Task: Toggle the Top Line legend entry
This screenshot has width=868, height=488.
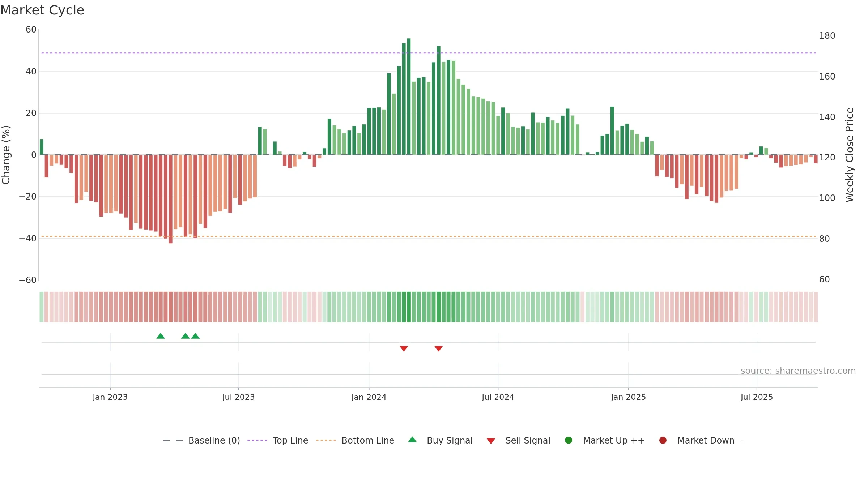Action: tap(277, 440)
